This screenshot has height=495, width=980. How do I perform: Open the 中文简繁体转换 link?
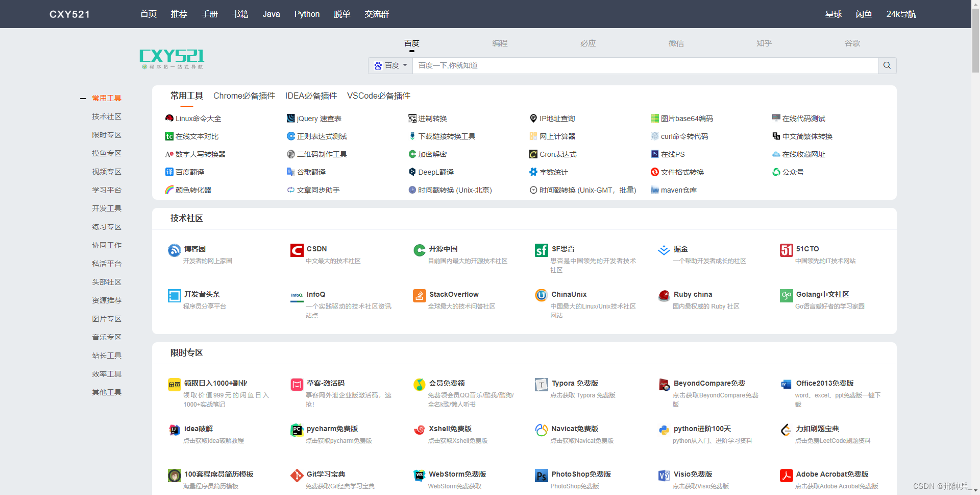[x=807, y=136]
